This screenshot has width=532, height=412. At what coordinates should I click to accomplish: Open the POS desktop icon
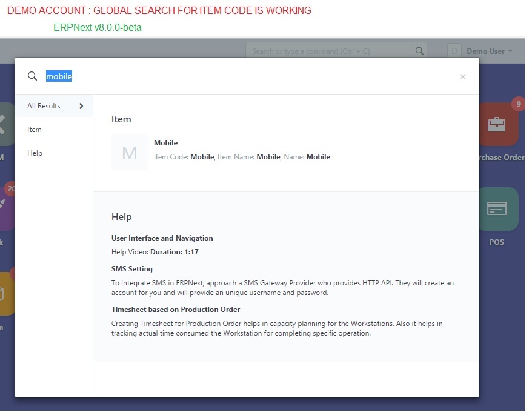(x=497, y=208)
